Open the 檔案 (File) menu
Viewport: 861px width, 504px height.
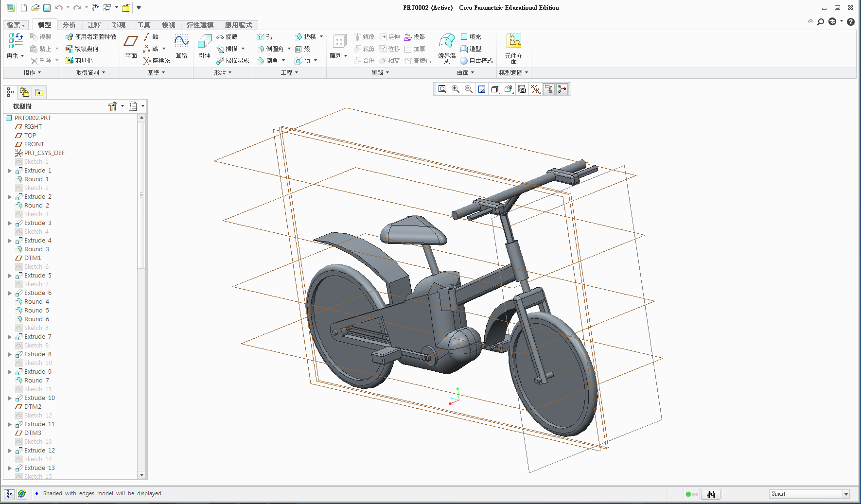coord(16,25)
